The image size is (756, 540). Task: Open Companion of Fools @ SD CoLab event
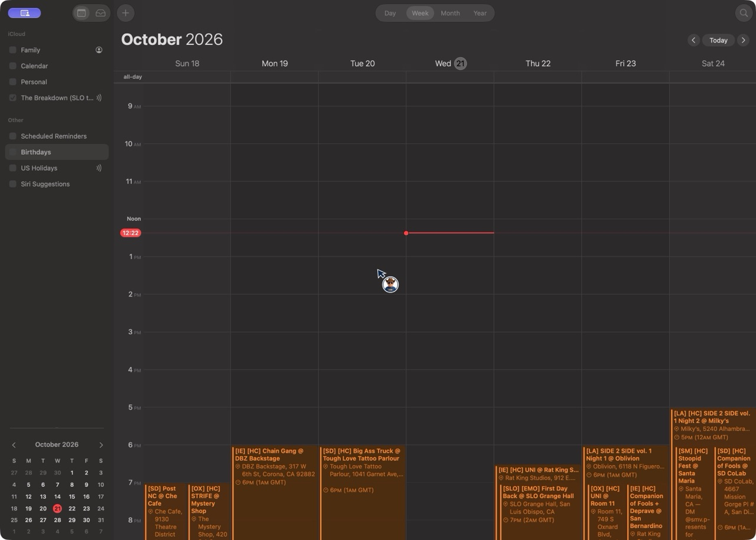[x=735, y=493]
